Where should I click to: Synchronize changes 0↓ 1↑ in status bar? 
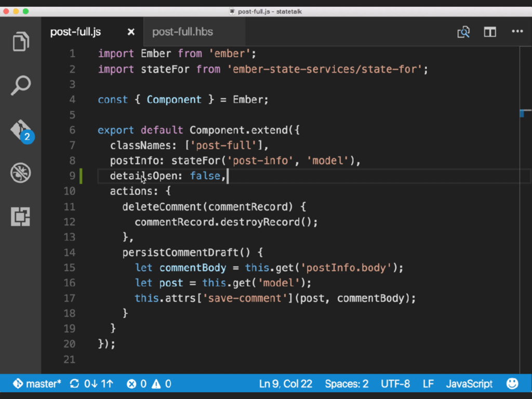point(91,384)
